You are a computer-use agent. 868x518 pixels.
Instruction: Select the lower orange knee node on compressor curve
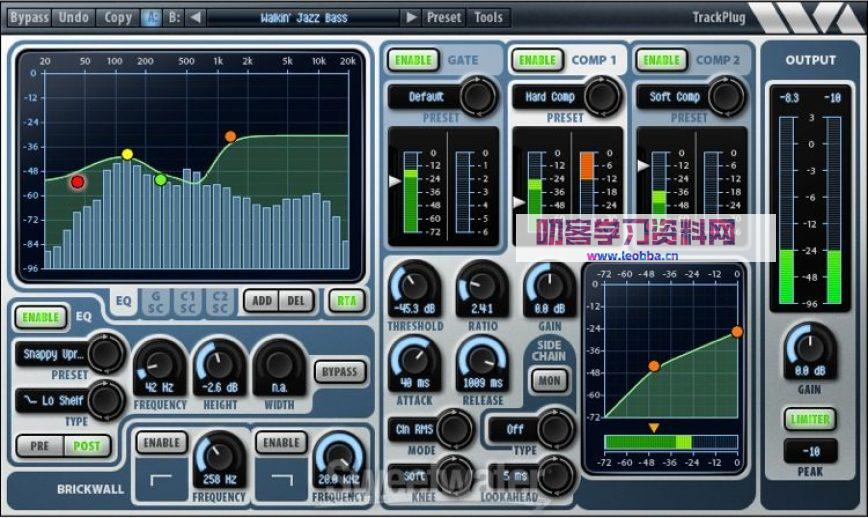pyautogui.click(x=654, y=366)
